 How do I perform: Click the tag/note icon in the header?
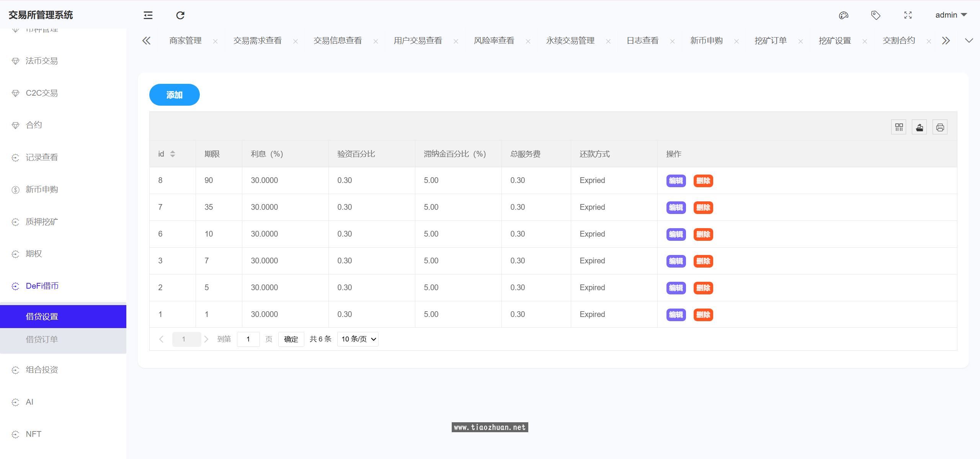pos(875,15)
